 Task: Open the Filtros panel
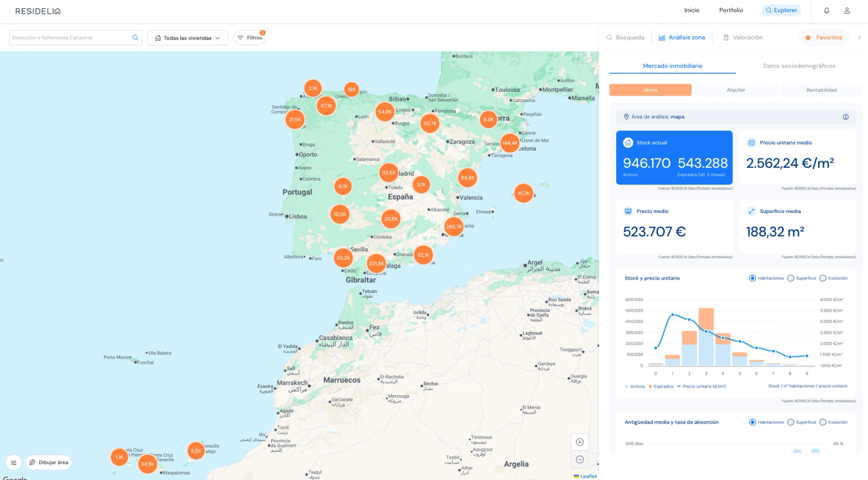[x=250, y=37]
